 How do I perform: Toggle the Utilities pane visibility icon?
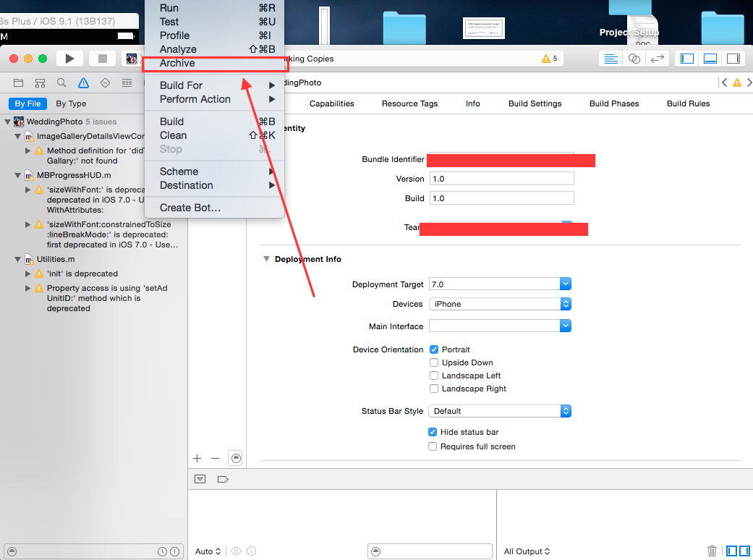733,59
